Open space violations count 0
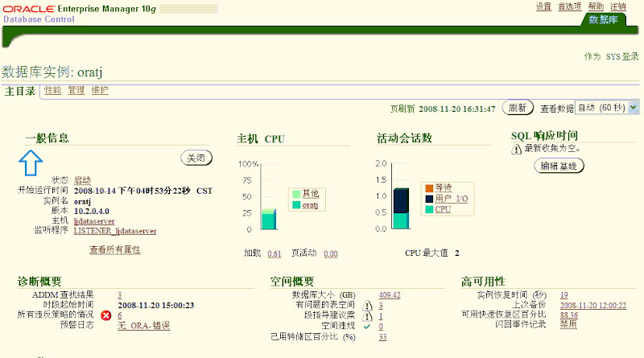The width and height of the screenshot is (644, 358). pyautogui.click(x=381, y=327)
